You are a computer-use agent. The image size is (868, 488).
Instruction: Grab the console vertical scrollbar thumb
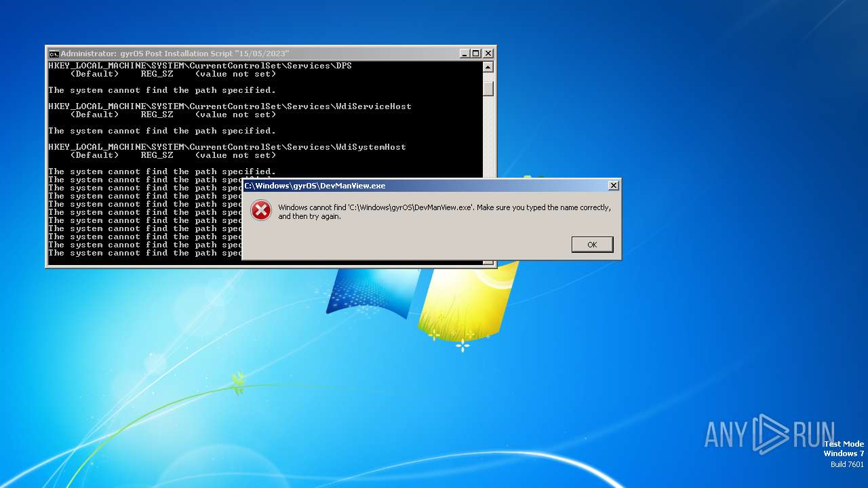click(488, 88)
